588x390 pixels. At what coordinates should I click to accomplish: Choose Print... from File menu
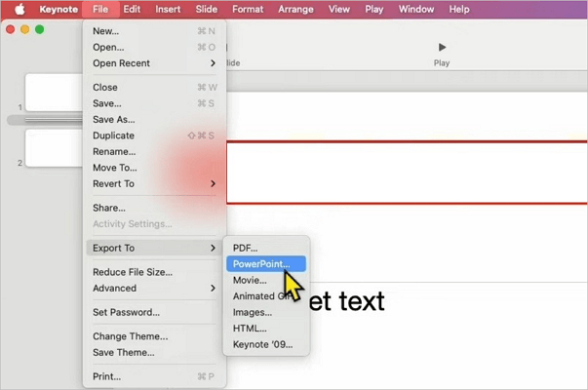(154, 376)
